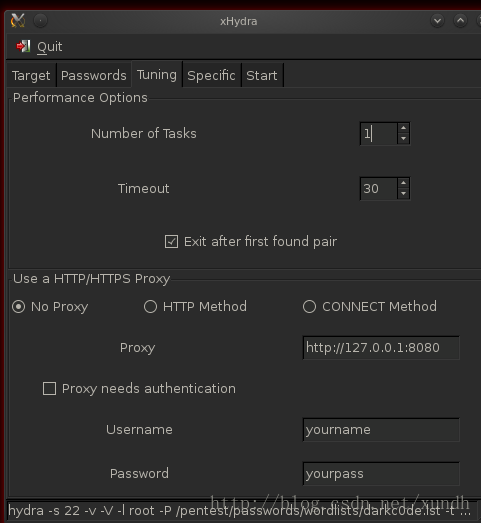Enable Proxy needs authentication checkbox
481x523 pixels.
tap(49, 389)
